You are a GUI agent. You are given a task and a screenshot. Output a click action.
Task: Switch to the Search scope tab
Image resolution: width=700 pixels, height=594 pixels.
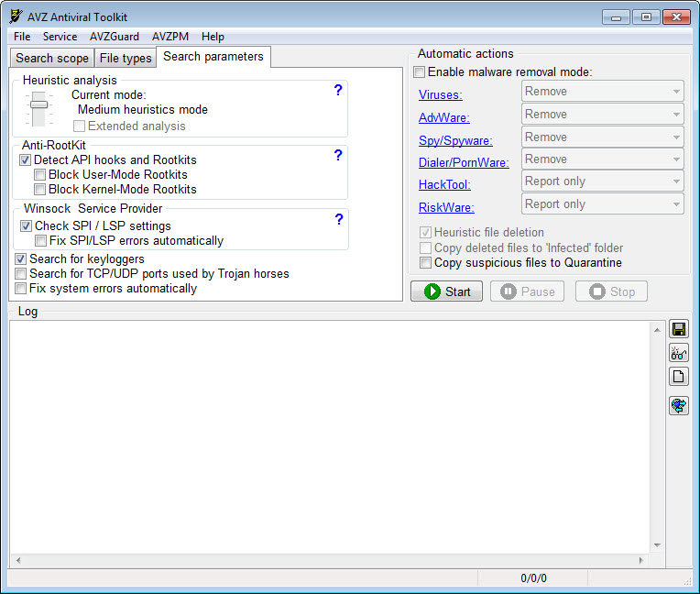coord(52,58)
